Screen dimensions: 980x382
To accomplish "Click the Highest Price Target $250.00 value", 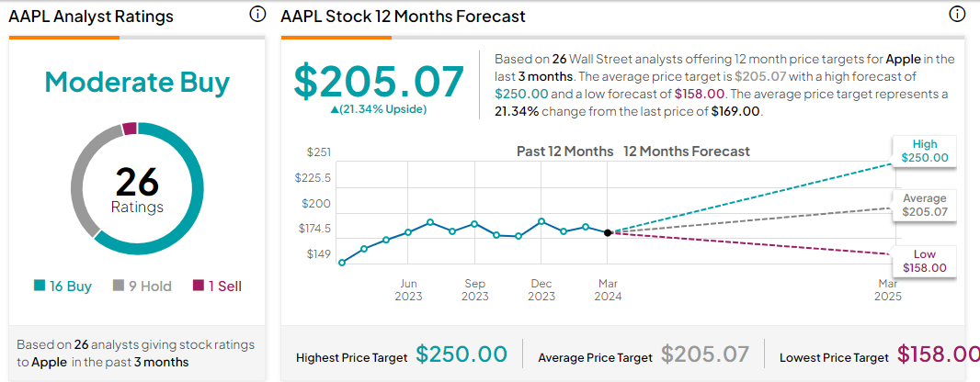I will click(462, 354).
